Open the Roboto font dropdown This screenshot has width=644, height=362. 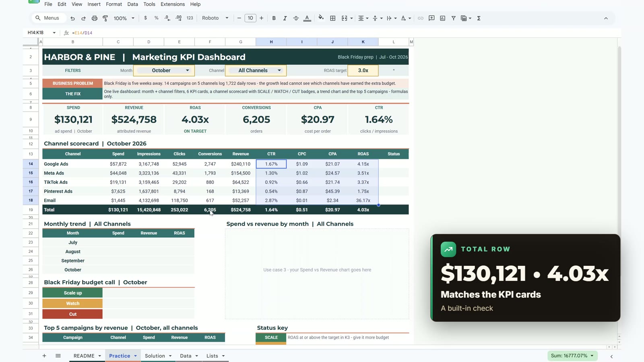coord(215,18)
